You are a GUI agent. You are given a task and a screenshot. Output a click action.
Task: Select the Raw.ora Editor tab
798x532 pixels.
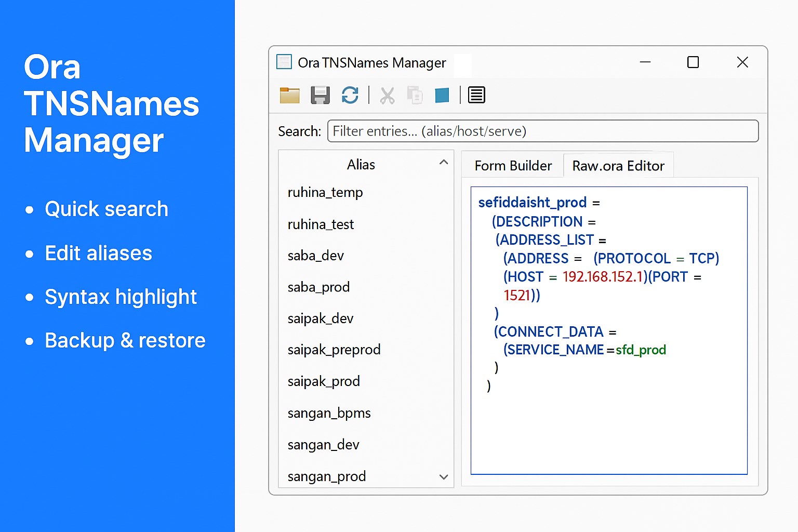tap(618, 166)
